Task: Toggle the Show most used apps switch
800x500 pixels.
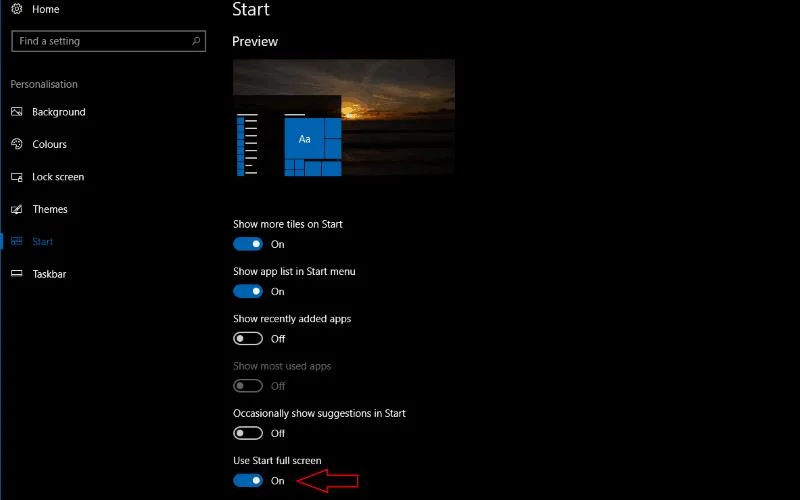Action: coord(248,386)
